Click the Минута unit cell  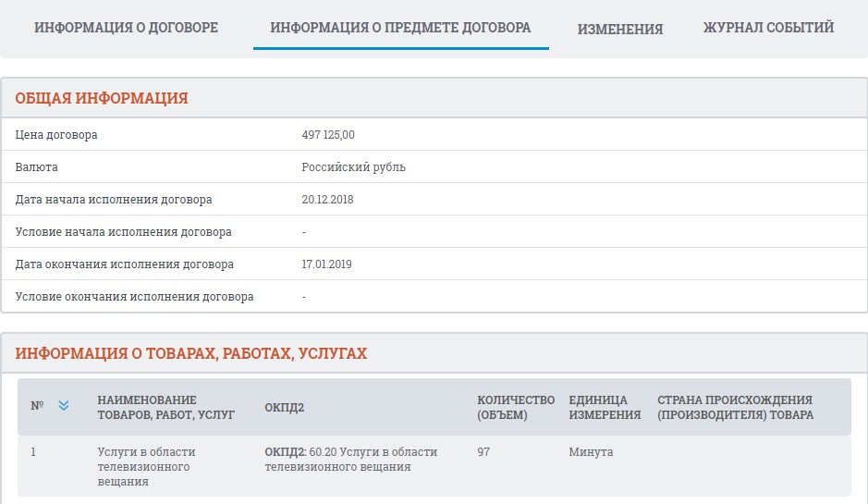[591, 452]
